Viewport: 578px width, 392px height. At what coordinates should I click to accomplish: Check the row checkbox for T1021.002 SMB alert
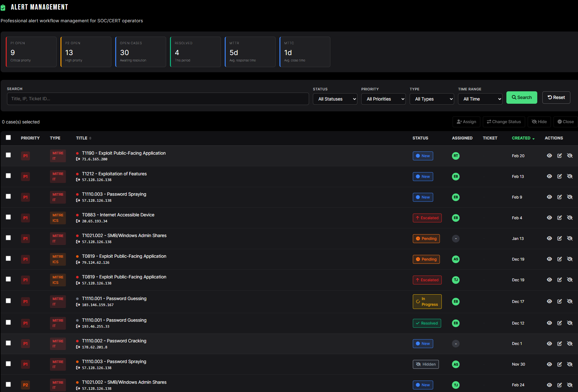pyautogui.click(x=8, y=238)
